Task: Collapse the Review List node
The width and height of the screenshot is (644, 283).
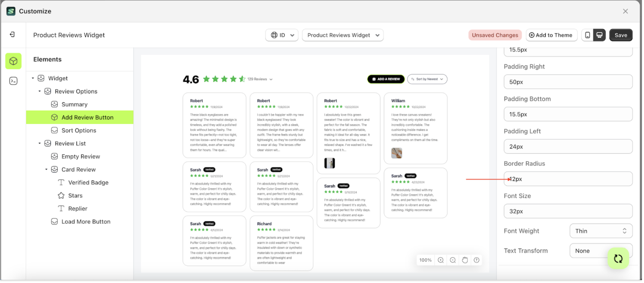Action: tap(40, 143)
